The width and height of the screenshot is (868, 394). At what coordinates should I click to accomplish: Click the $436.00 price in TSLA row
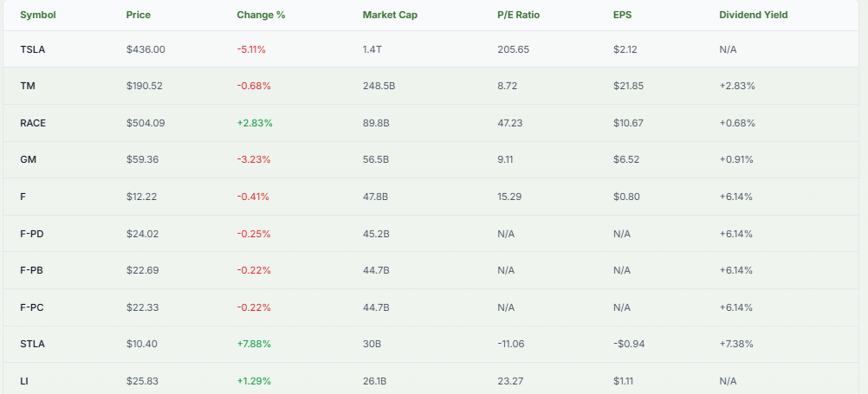(x=146, y=49)
